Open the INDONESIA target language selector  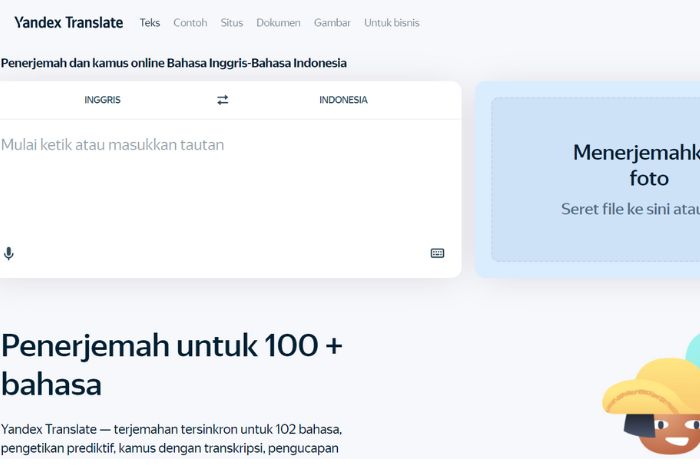click(x=343, y=100)
